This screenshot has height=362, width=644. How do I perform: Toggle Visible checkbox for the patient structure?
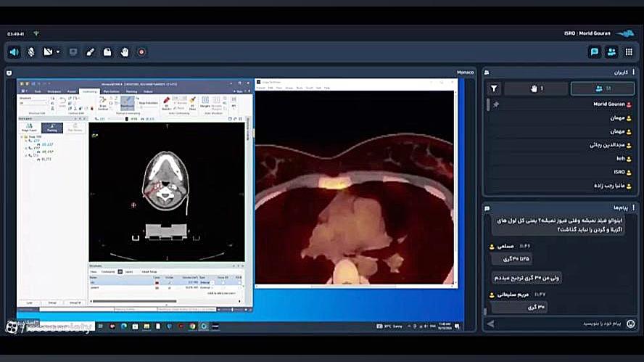click(170, 287)
